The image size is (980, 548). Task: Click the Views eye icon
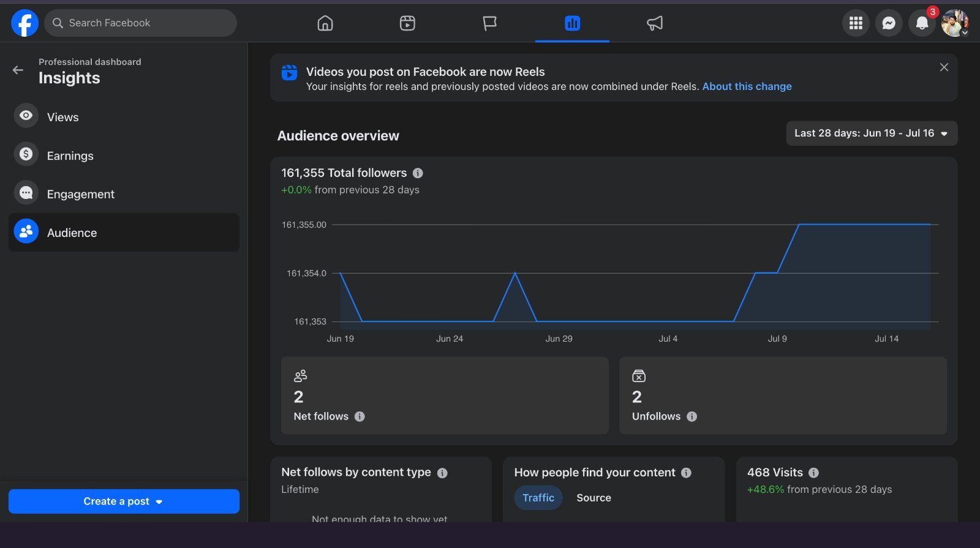26,116
